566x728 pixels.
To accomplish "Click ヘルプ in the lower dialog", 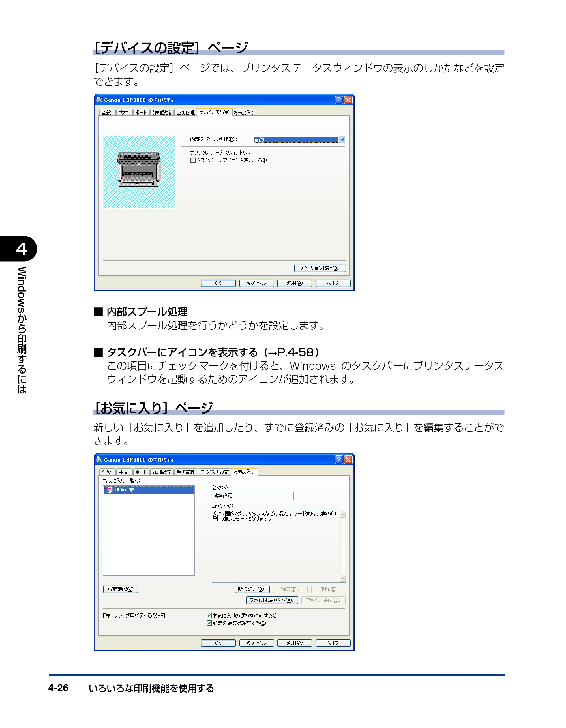I will click(x=333, y=643).
